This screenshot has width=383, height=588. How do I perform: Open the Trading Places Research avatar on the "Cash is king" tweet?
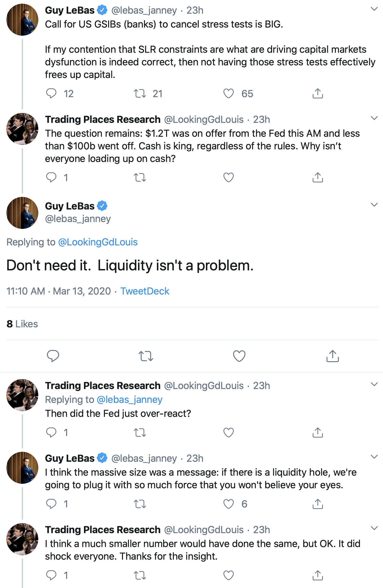(22, 129)
